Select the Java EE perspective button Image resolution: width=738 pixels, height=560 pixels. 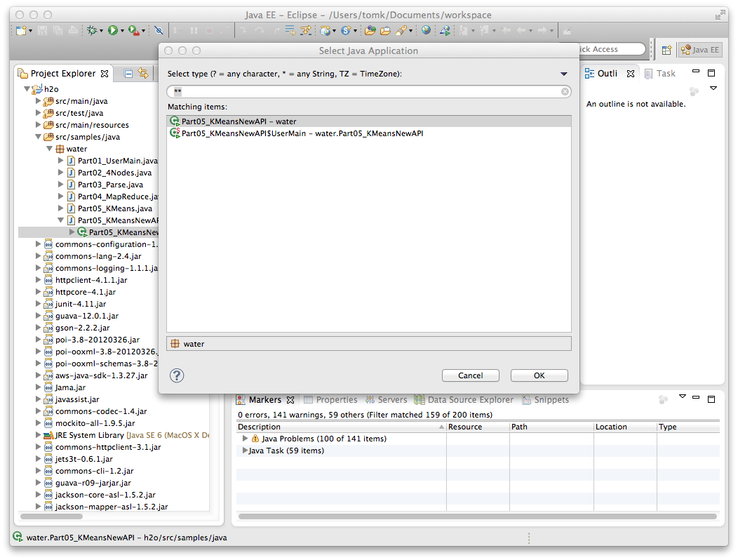699,50
